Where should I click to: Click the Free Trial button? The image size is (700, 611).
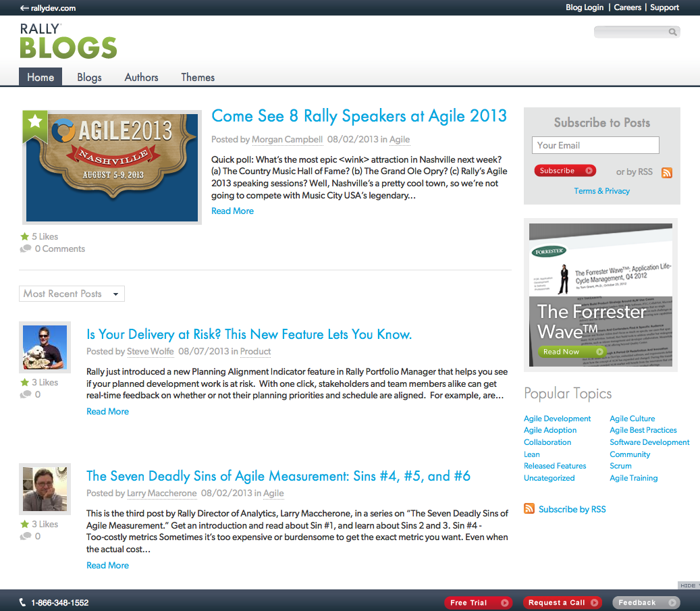[x=477, y=602]
